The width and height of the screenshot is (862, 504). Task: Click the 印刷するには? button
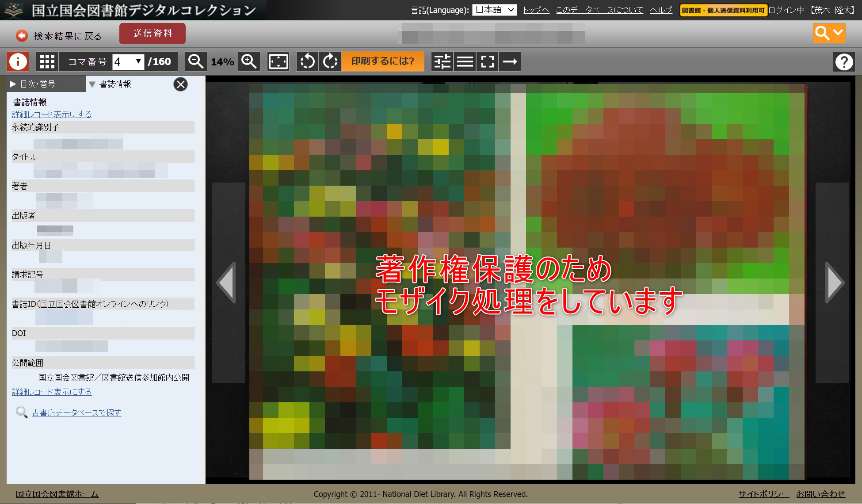tap(382, 61)
